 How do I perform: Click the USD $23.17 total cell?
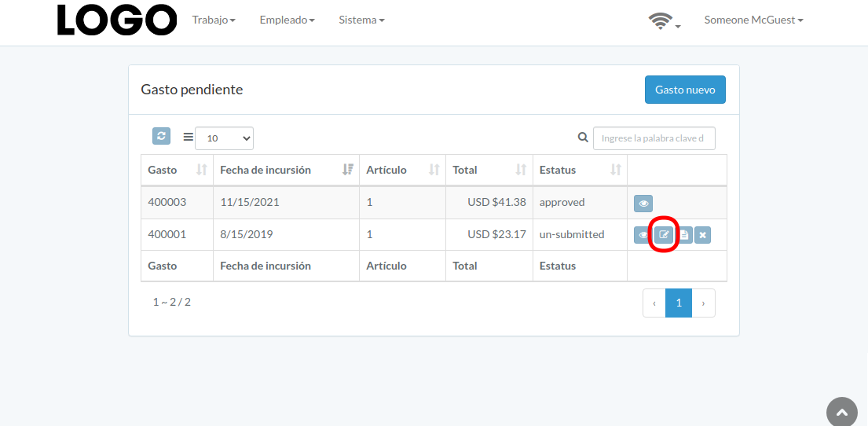coord(489,234)
